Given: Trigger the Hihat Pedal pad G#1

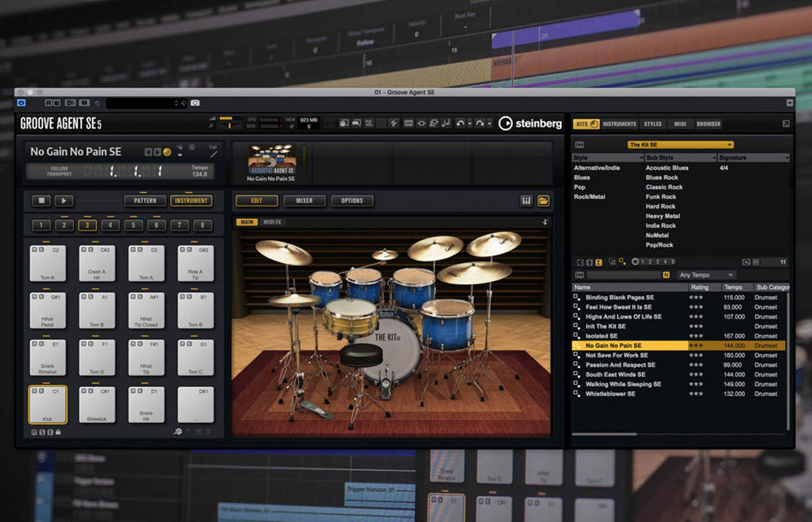Looking at the screenshot, I should tap(48, 310).
